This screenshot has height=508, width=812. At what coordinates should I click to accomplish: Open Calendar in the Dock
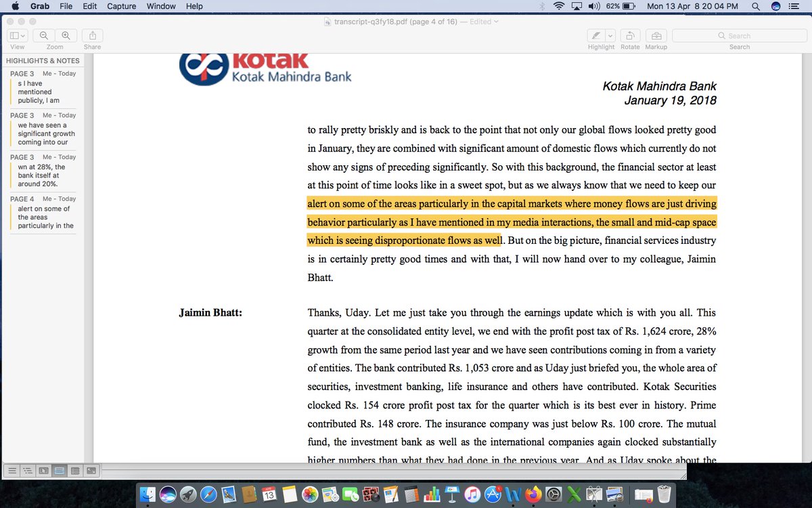click(x=269, y=494)
